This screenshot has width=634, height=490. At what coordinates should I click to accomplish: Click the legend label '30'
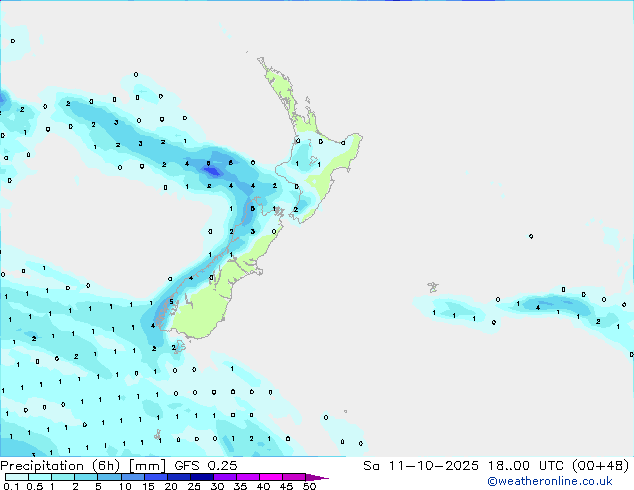217,486
